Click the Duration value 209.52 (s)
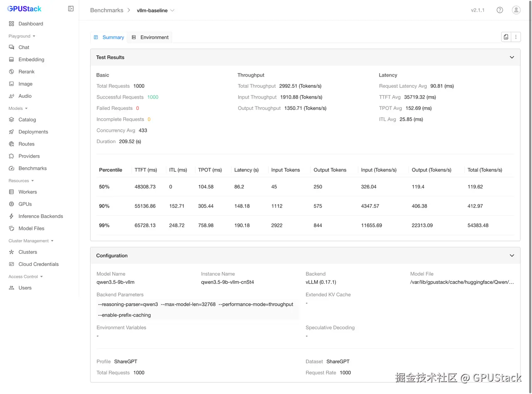Viewport: 532px width, 394px height. pos(130,141)
